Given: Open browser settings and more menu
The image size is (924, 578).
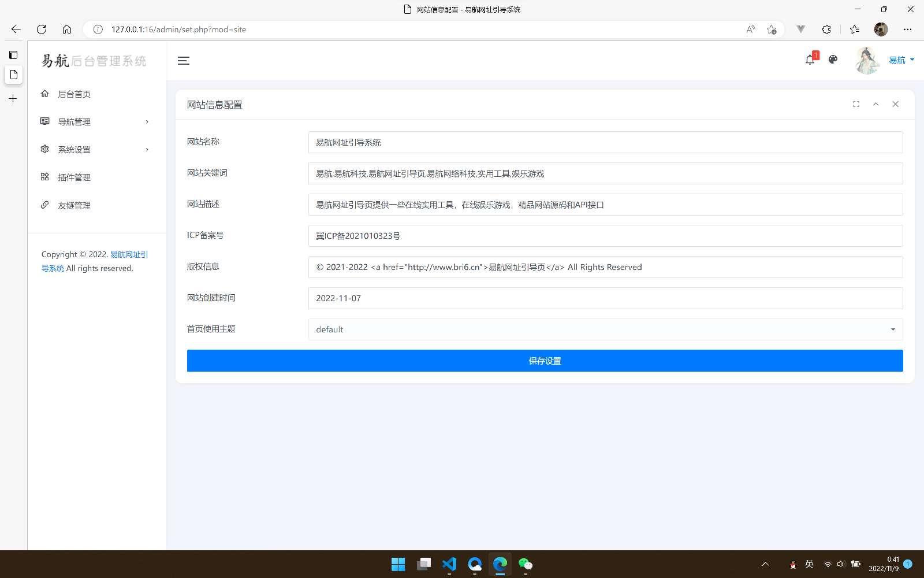Looking at the screenshot, I should click(x=908, y=29).
